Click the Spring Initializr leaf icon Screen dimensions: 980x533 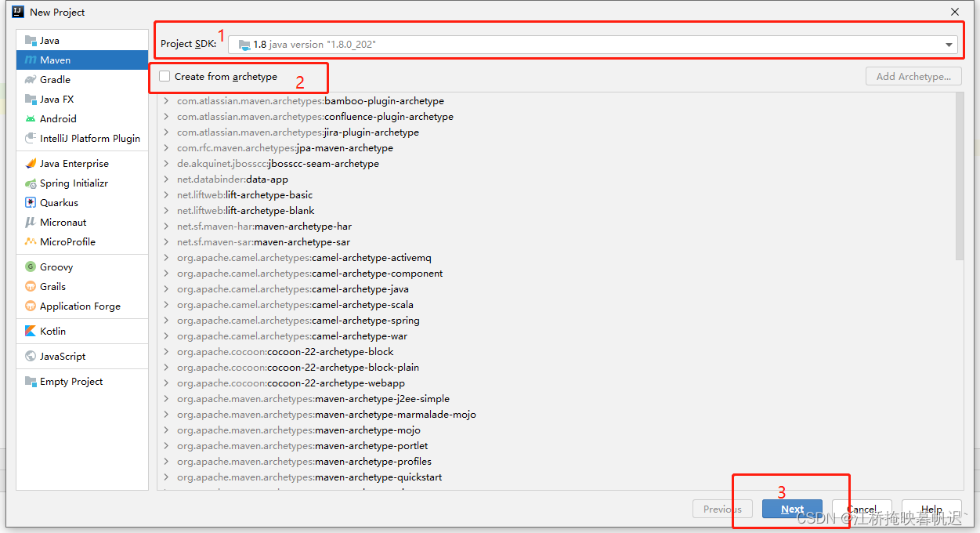31,183
